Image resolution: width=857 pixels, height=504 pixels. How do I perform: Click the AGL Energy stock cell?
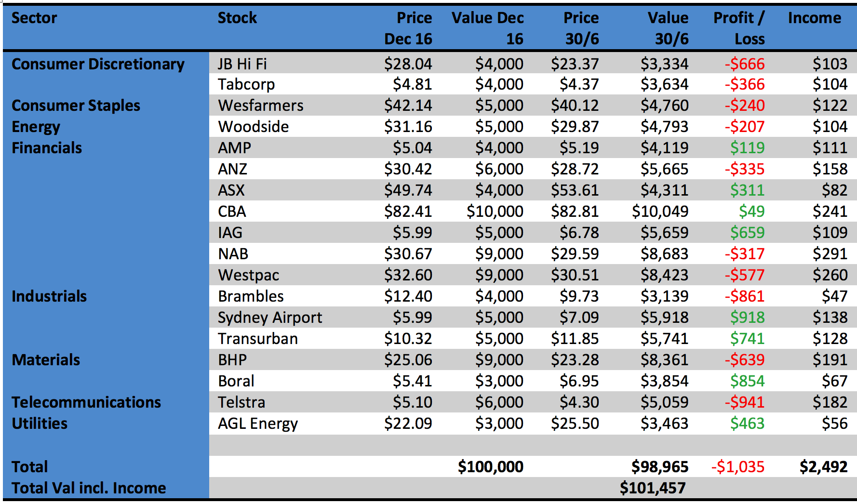point(258,423)
